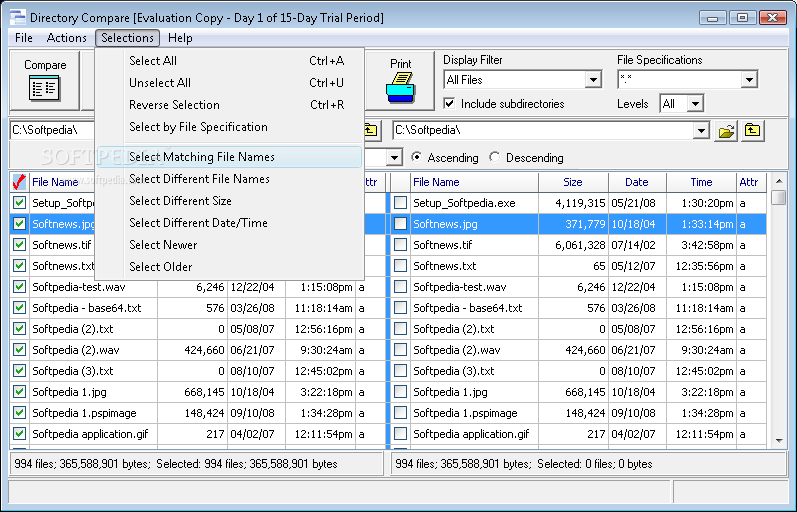Choose Select by File Specification
Image resolution: width=797 pixels, height=512 pixels.
[230, 127]
